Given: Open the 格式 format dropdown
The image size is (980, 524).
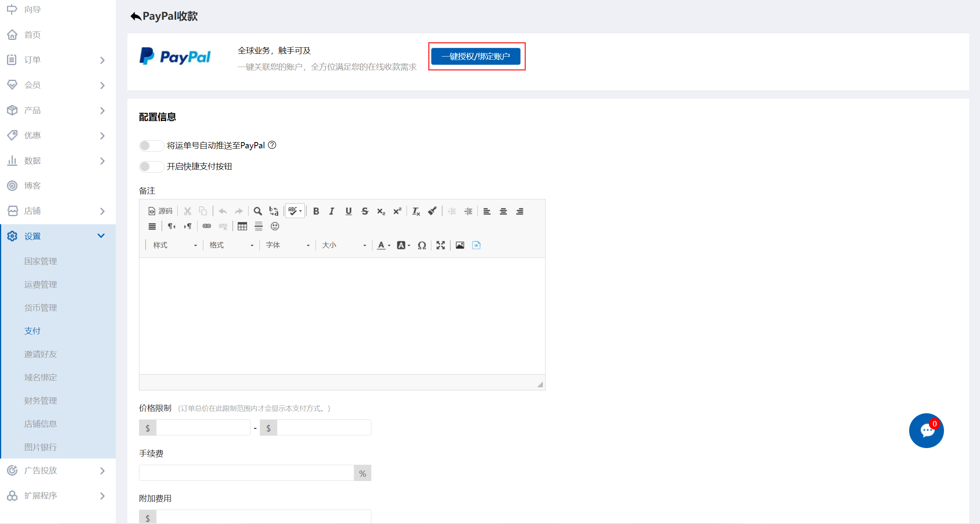Looking at the screenshot, I should 231,245.
